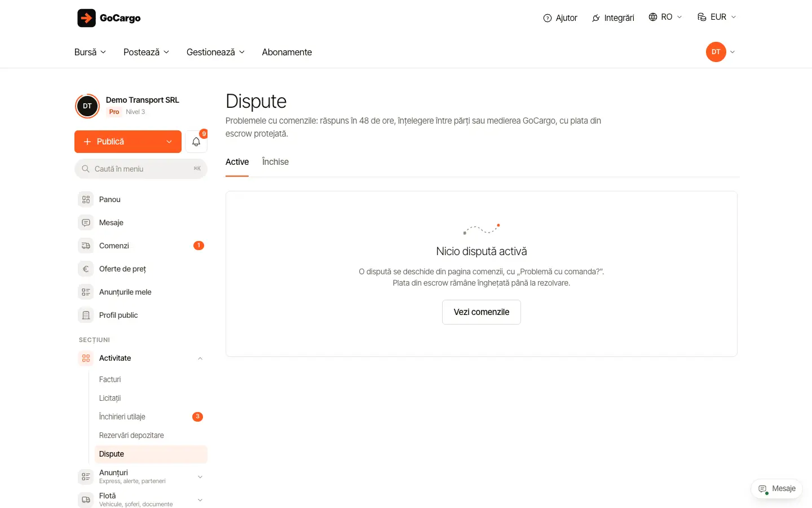Image resolution: width=812 pixels, height=508 pixels.
Task: Open the floating Mesaje chat button
Action: click(776, 489)
